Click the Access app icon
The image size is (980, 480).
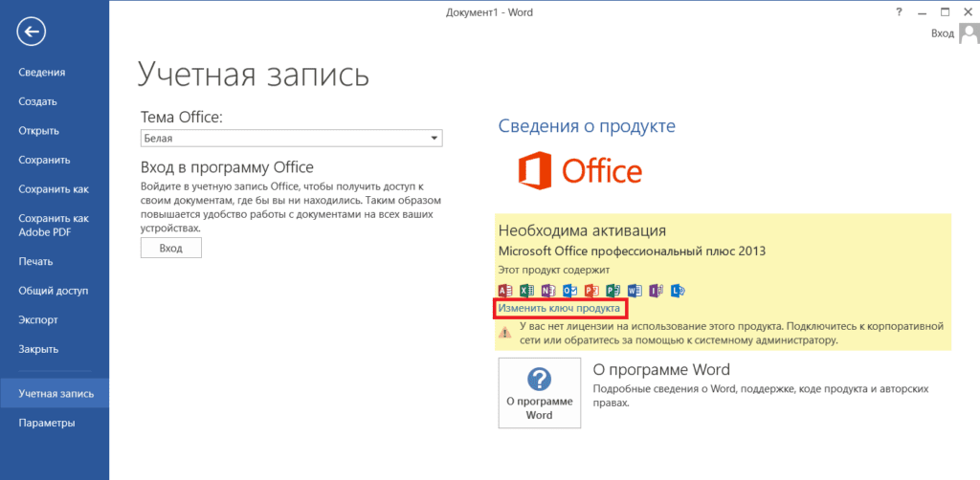tap(505, 291)
